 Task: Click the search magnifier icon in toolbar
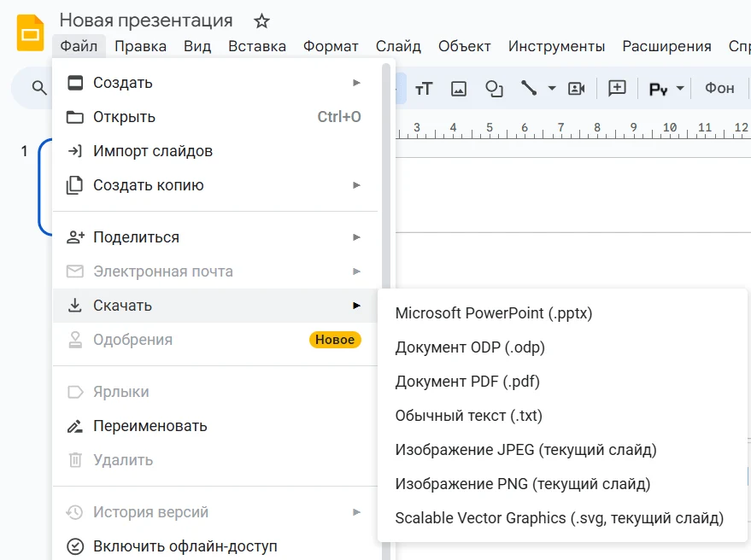[39, 88]
